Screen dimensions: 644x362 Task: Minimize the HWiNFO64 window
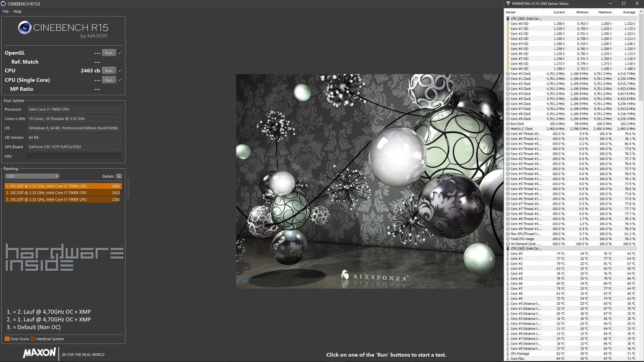click(x=610, y=4)
